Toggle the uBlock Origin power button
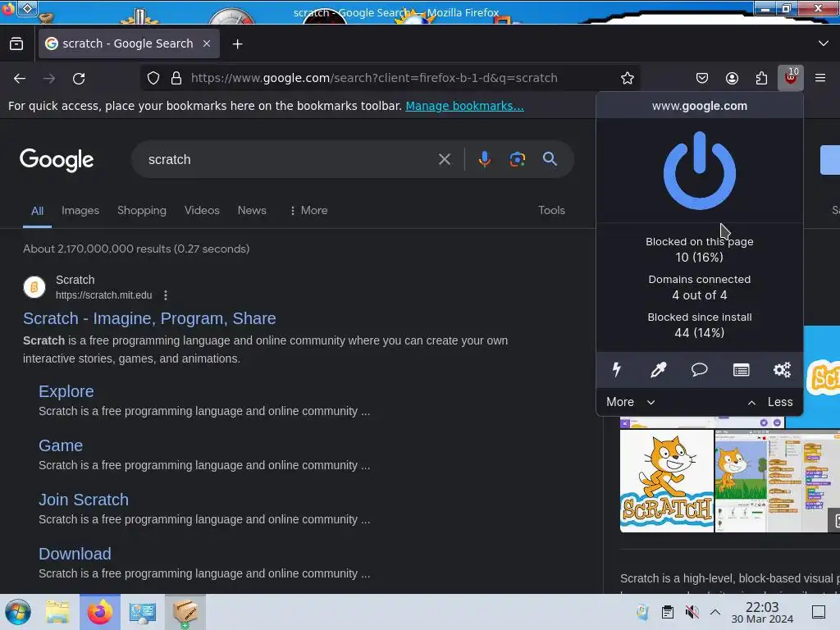 tap(699, 171)
